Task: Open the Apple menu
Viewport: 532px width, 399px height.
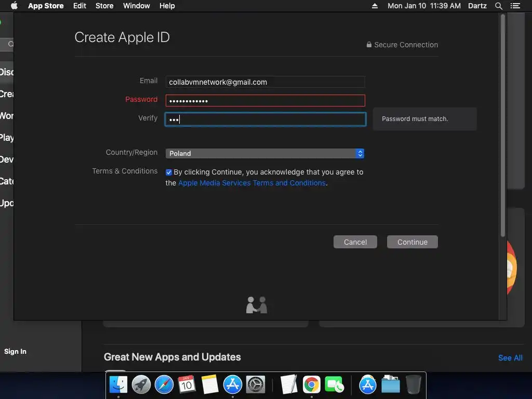Action: click(14, 6)
